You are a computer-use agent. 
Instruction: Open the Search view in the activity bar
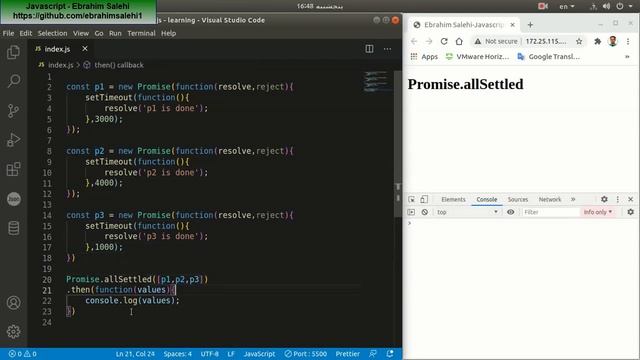[13, 81]
